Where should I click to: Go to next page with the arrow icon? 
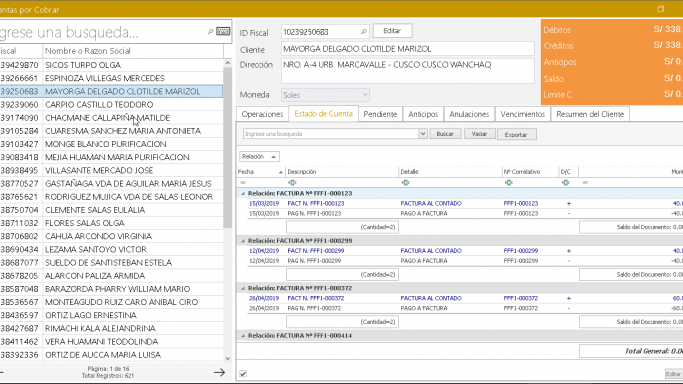[219, 372]
